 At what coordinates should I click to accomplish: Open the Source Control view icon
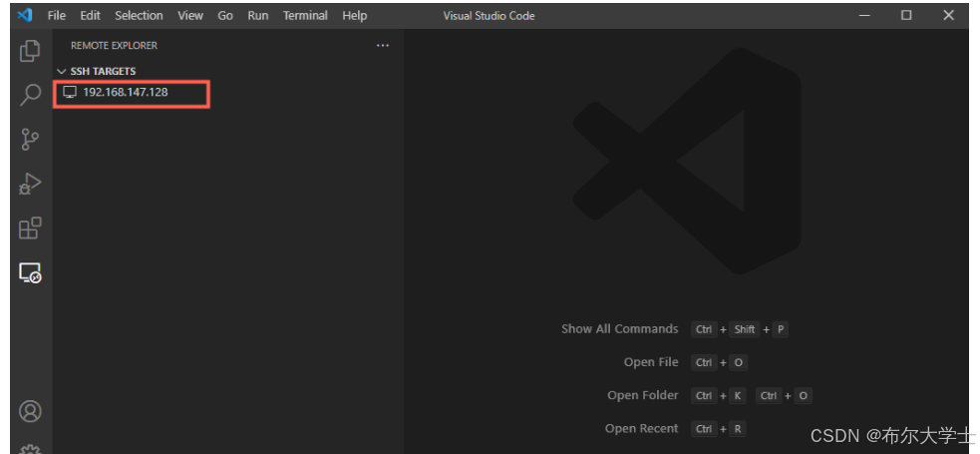[x=30, y=140]
